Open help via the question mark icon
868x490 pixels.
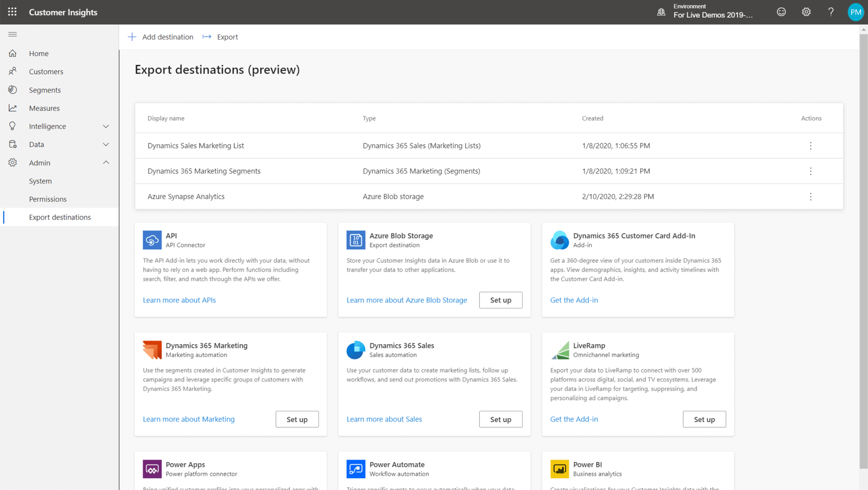[830, 11]
